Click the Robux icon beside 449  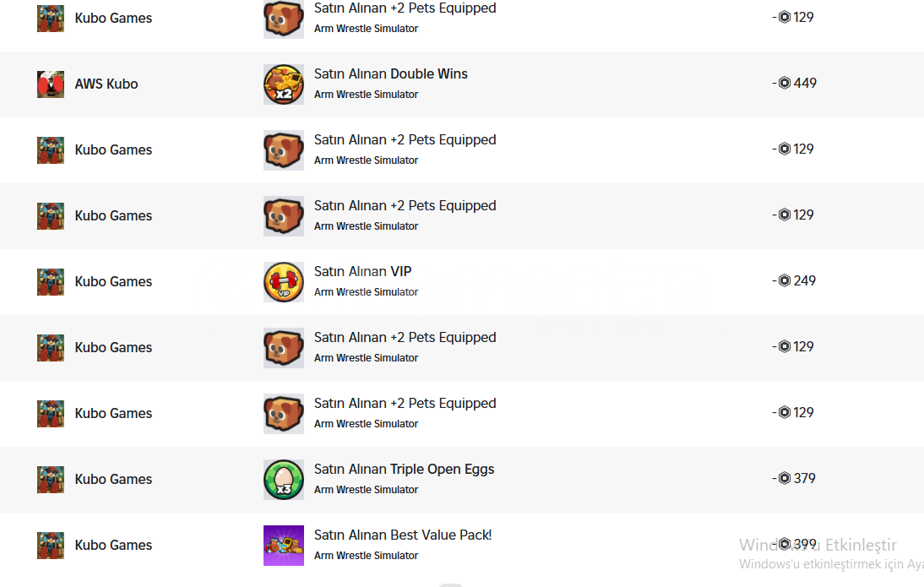[785, 83]
